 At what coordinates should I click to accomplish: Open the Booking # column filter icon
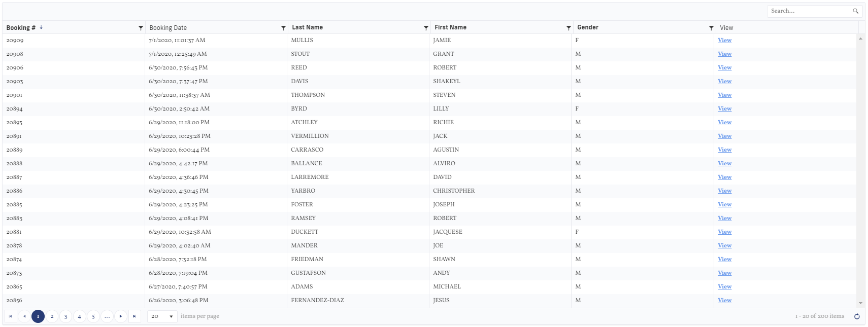(141, 28)
